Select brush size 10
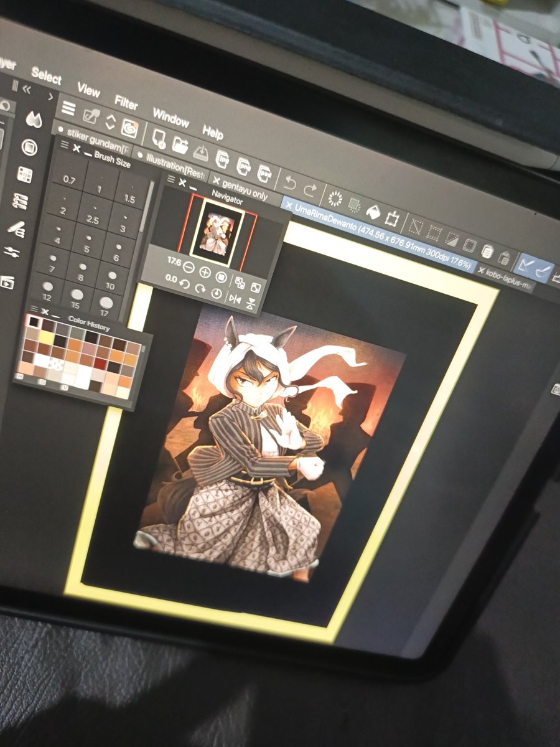 pos(110,283)
